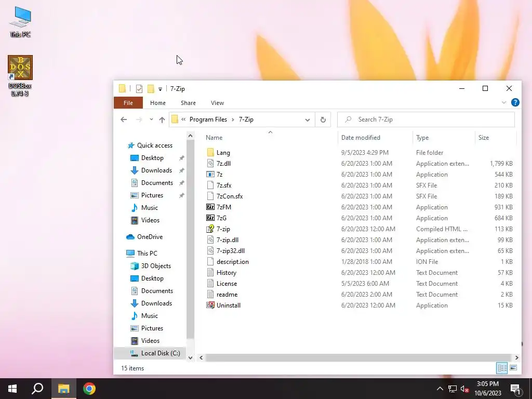Select the 7z application icon
The width and height of the screenshot is (532, 399).
(x=210, y=175)
